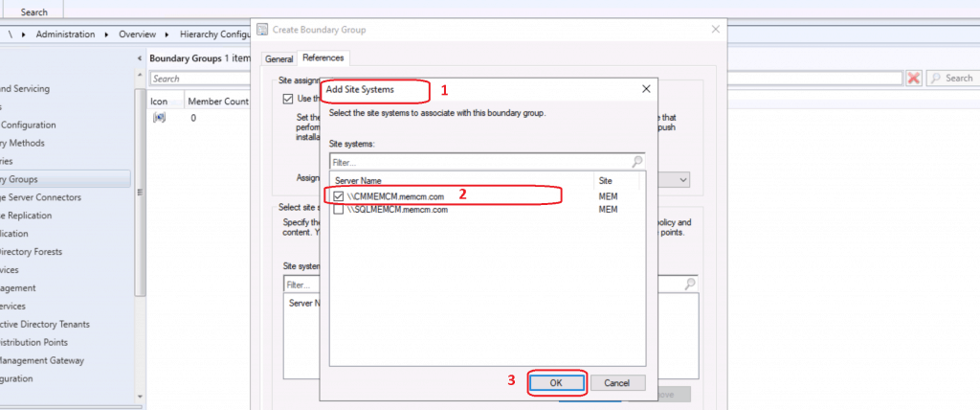Select the References tab
980x410 pixels.
point(323,57)
